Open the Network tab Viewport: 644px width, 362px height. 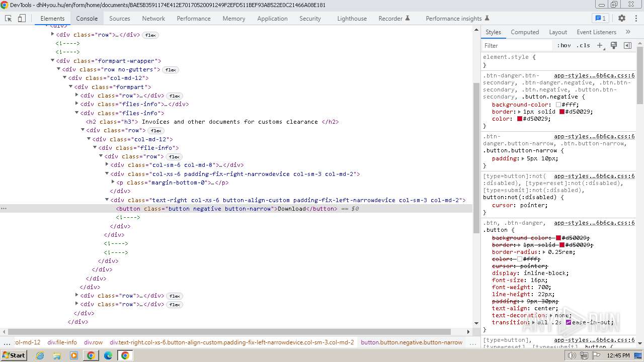153,18
